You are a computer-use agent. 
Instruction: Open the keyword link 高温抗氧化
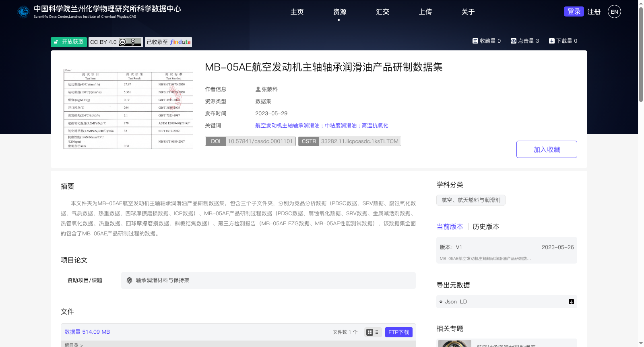tap(375, 125)
